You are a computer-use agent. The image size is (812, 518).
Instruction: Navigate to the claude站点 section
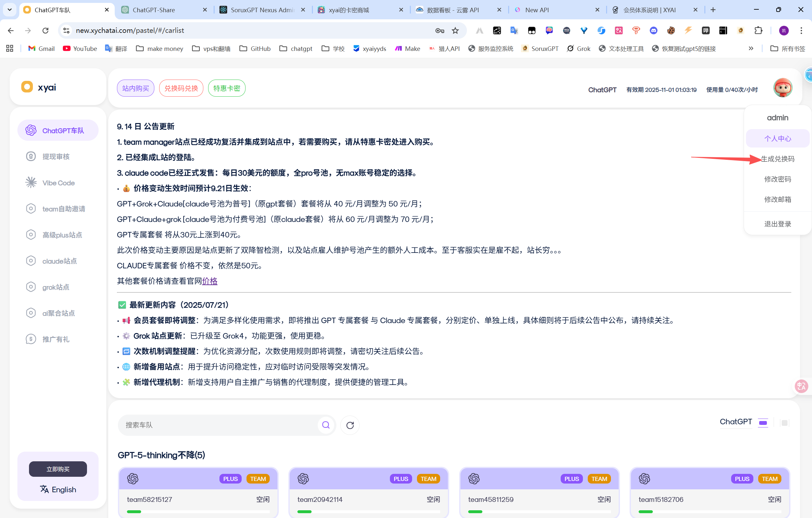pyautogui.click(x=59, y=261)
